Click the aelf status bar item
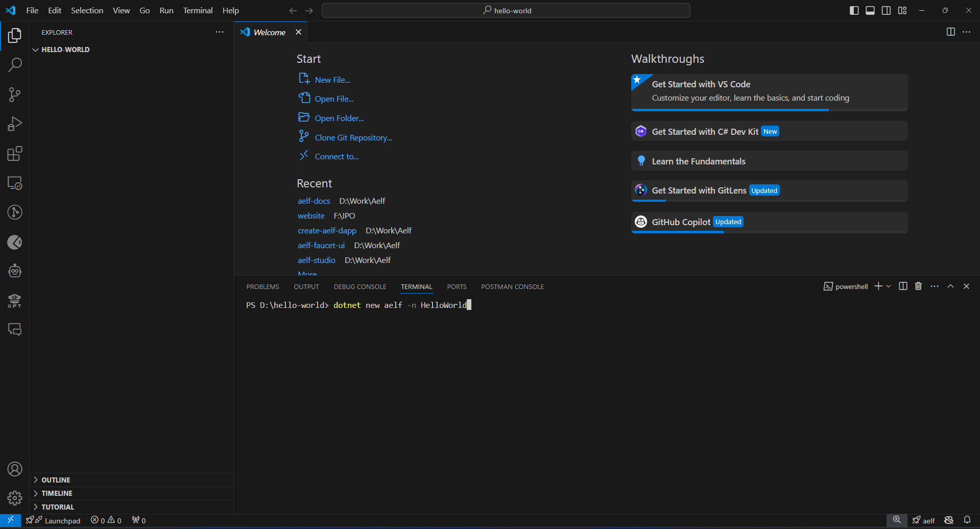 coord(923,520)
